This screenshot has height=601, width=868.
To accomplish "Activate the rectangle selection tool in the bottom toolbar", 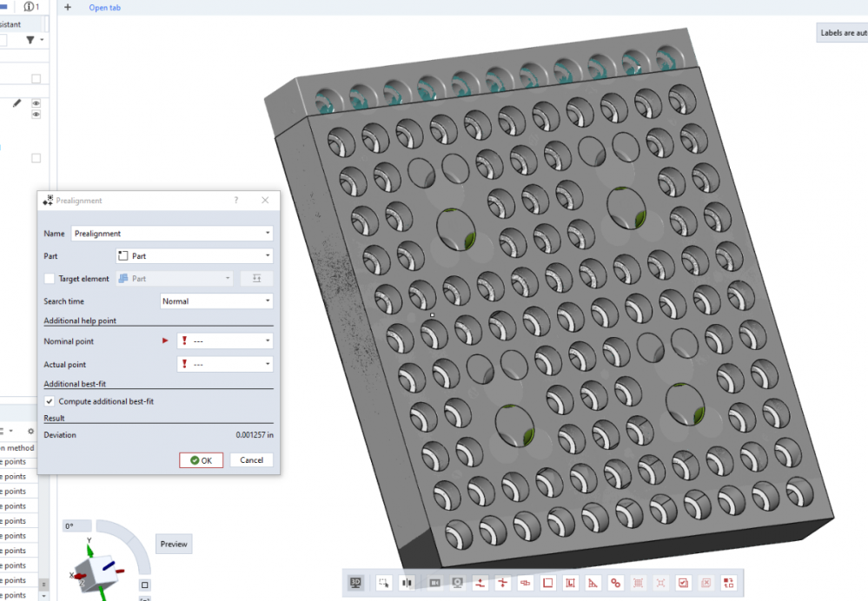I will [x=383, y=583].
